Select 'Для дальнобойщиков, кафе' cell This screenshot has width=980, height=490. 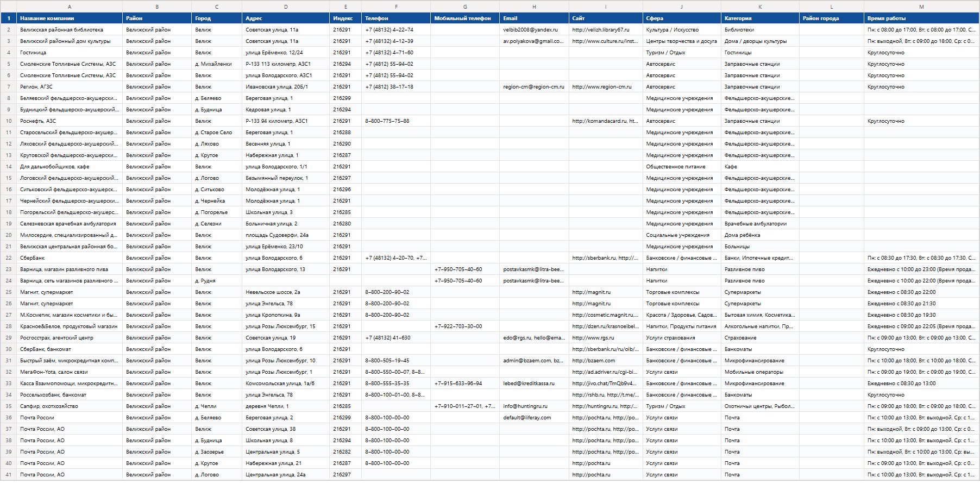[x=70, y=167]
